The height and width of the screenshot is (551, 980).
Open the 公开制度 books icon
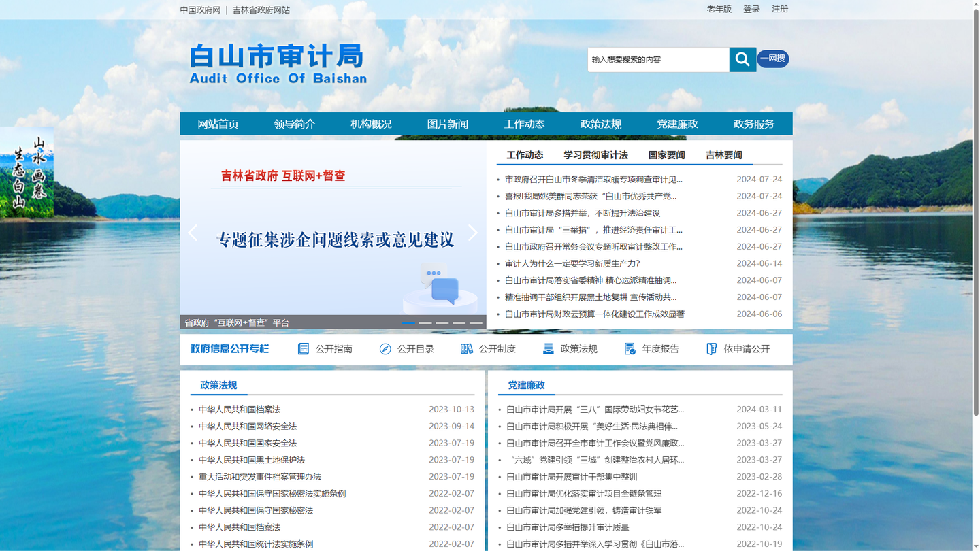click(467, 349)
